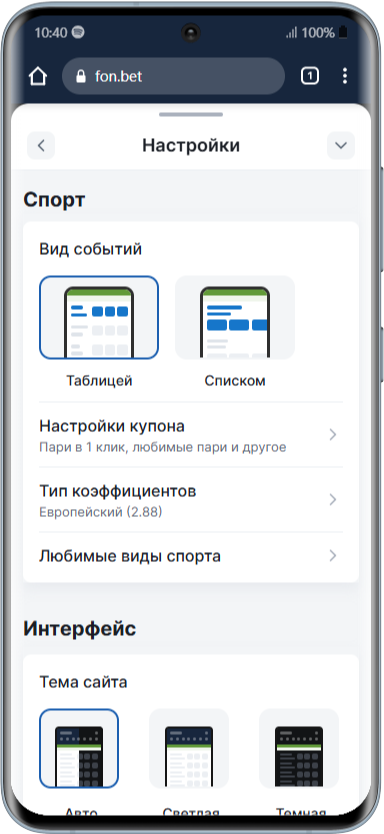
Task: Open Тип коэффициентов setting
Action: (191, 500)
